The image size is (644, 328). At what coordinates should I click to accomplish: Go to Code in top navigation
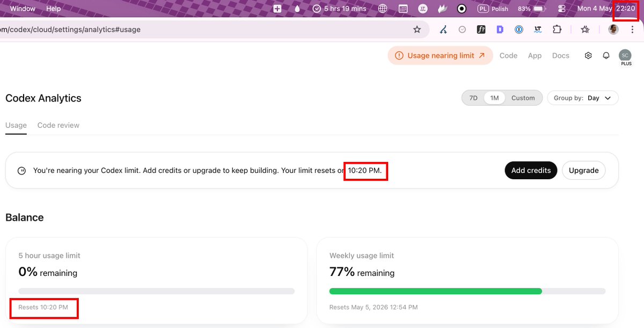508,55
